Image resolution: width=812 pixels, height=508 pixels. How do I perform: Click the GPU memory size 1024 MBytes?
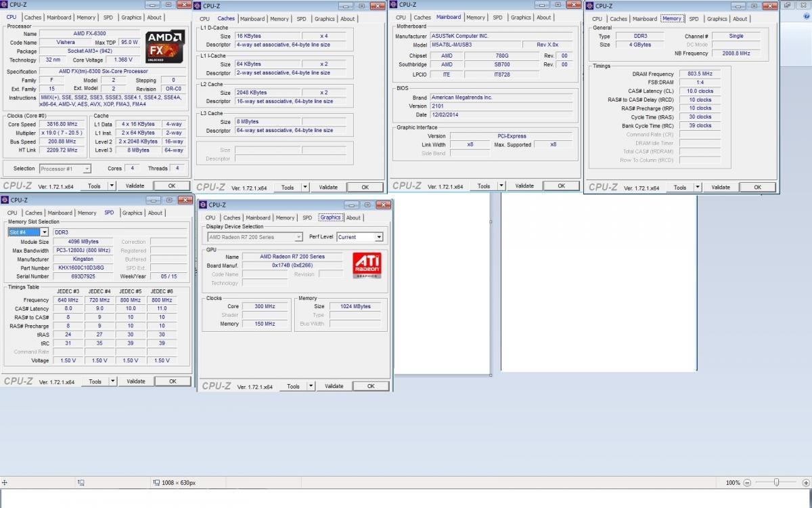pos(357,306)
